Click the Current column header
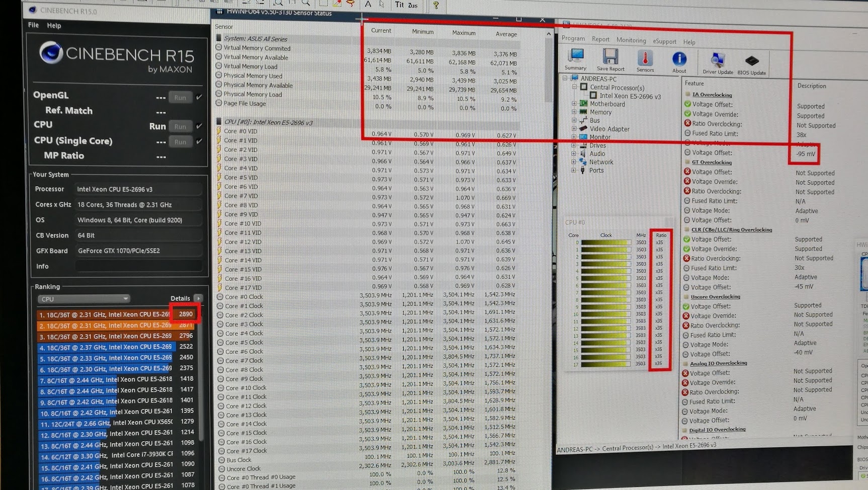The height and width of the screenshot is (490, 868). 381,31
